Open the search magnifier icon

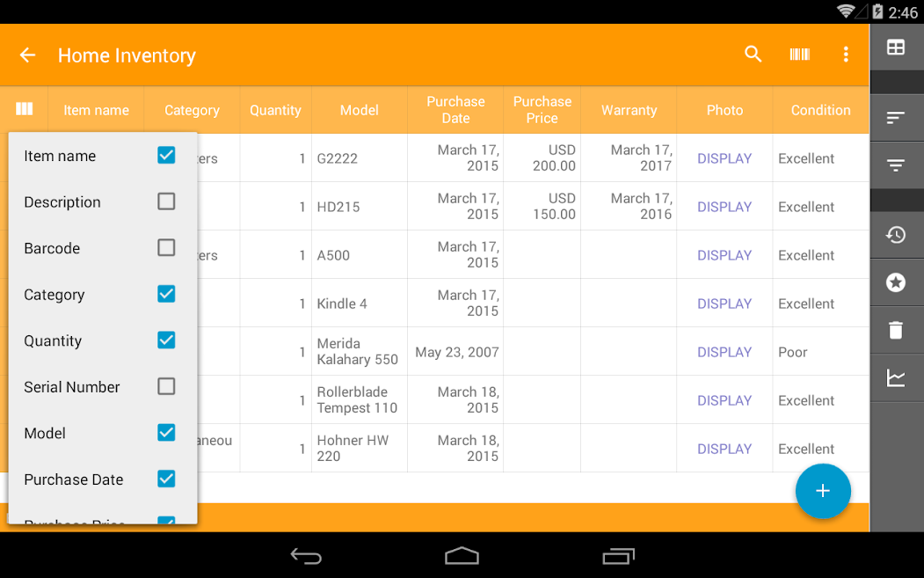(753, 55)
